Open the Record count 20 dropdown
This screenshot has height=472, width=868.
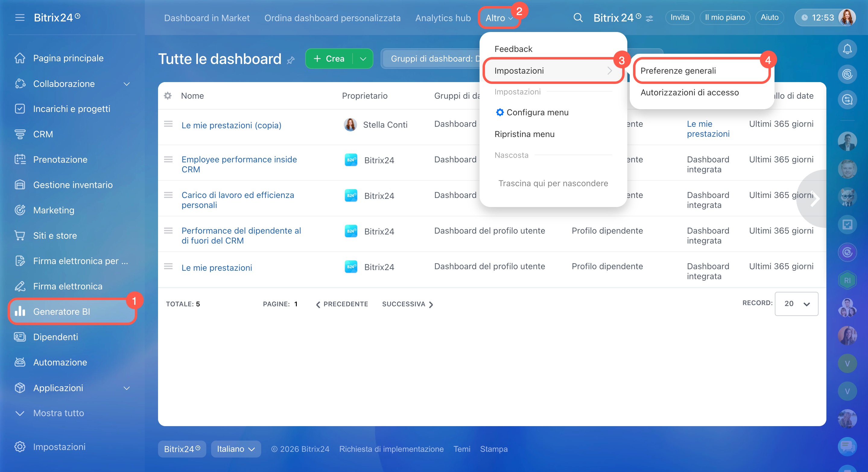tap(796, 304)
